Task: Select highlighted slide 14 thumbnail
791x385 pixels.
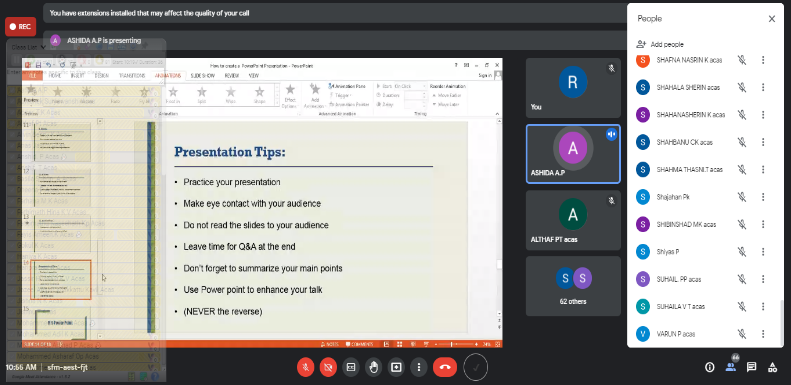Action: pos(61,280)
